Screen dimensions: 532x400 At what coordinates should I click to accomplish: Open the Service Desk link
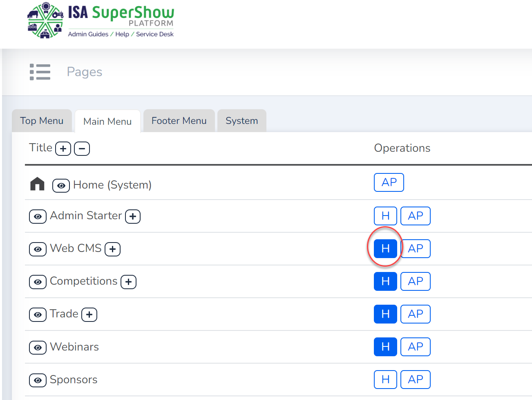click(x=154, y=34)
